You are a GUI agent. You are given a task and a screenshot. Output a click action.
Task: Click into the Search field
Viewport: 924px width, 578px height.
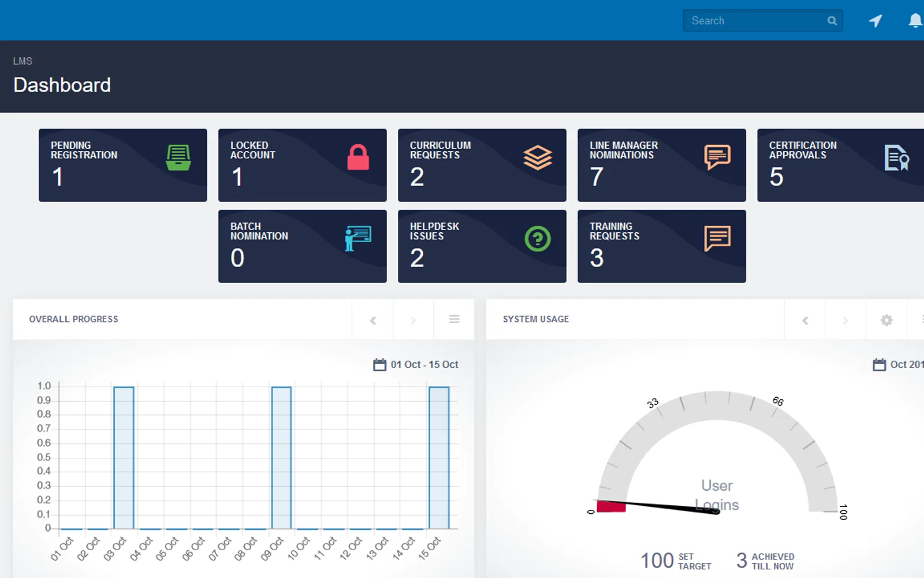(x=762, y=21)
